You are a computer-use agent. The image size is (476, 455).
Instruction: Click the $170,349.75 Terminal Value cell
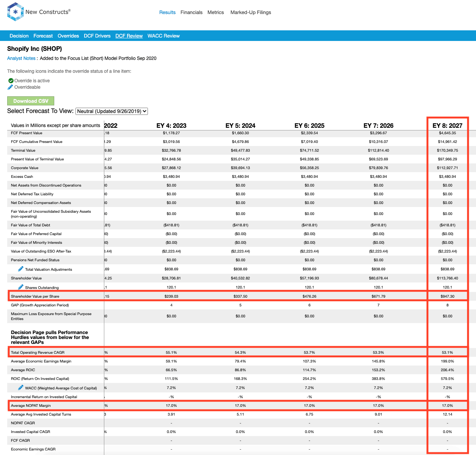tap(448, 151)
